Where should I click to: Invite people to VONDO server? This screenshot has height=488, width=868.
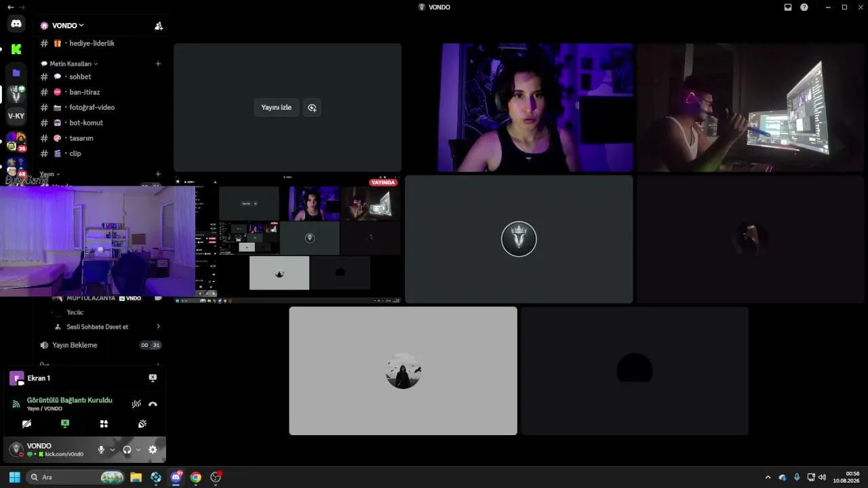pyautogui.click(x=159, y=26)
